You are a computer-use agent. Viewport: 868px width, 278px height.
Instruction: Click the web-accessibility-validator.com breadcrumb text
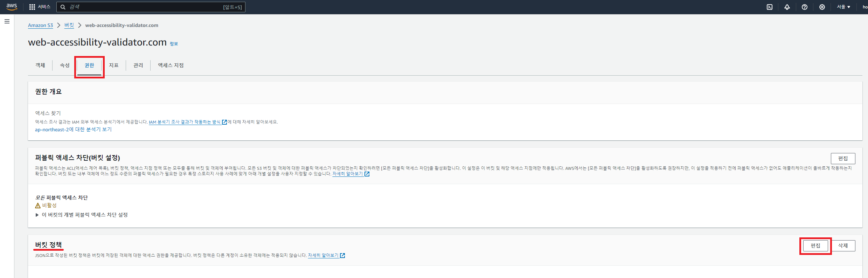coord(122,25)
